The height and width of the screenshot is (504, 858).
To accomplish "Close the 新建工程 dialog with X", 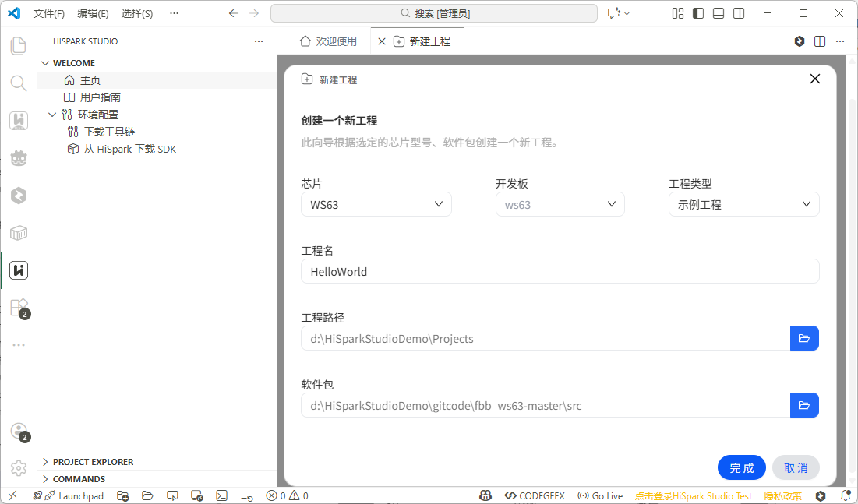I will [815, 79].
